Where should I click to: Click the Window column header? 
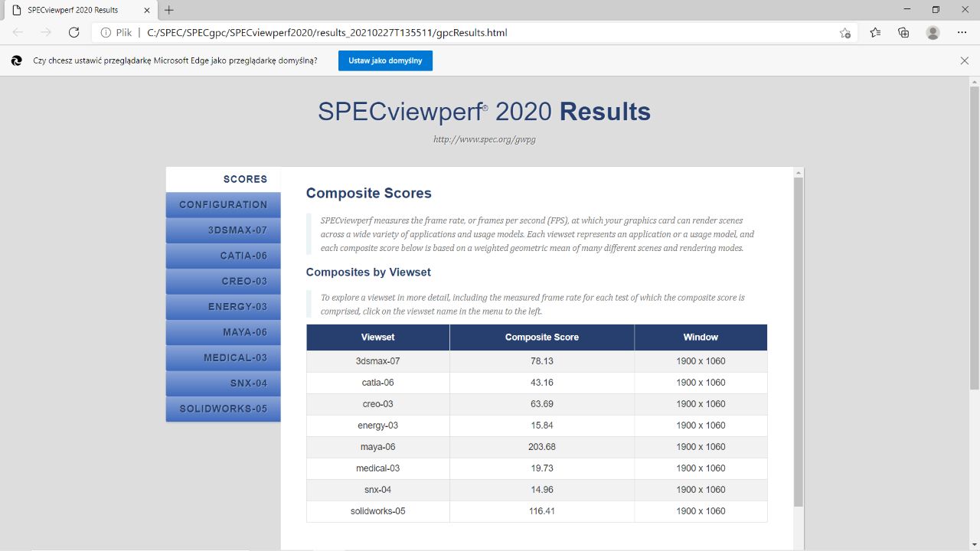pyautogui.click(x=701, y=337)
